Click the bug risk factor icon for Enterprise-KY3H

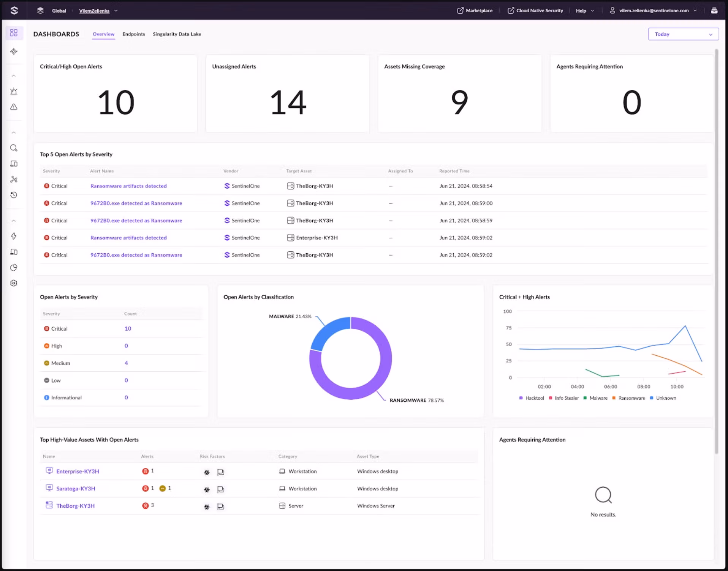pyautogui.click(x=207, y=472)
